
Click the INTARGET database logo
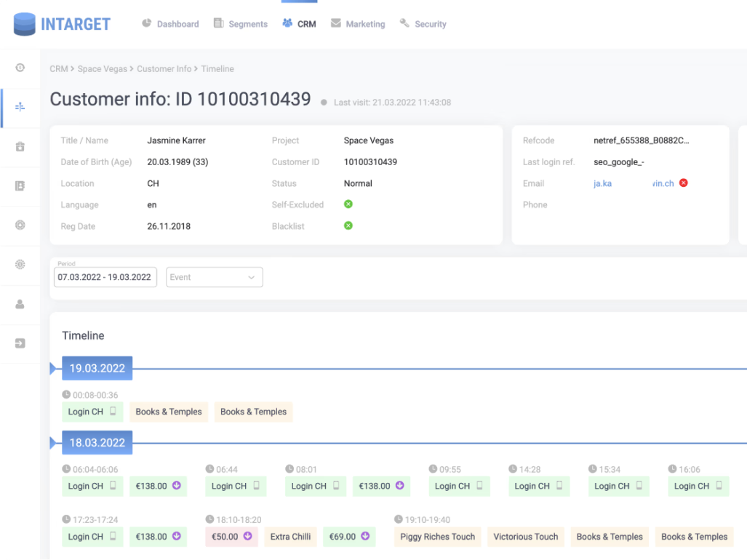pos(25,24)
